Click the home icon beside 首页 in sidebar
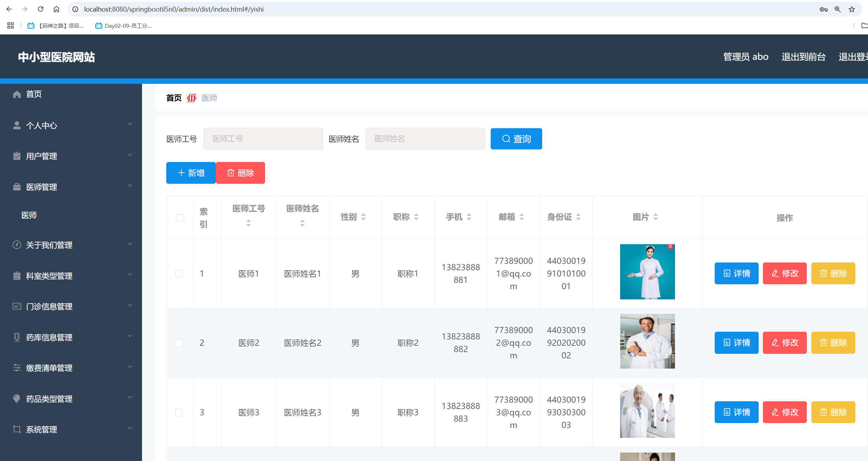 [x=17, y=94]
